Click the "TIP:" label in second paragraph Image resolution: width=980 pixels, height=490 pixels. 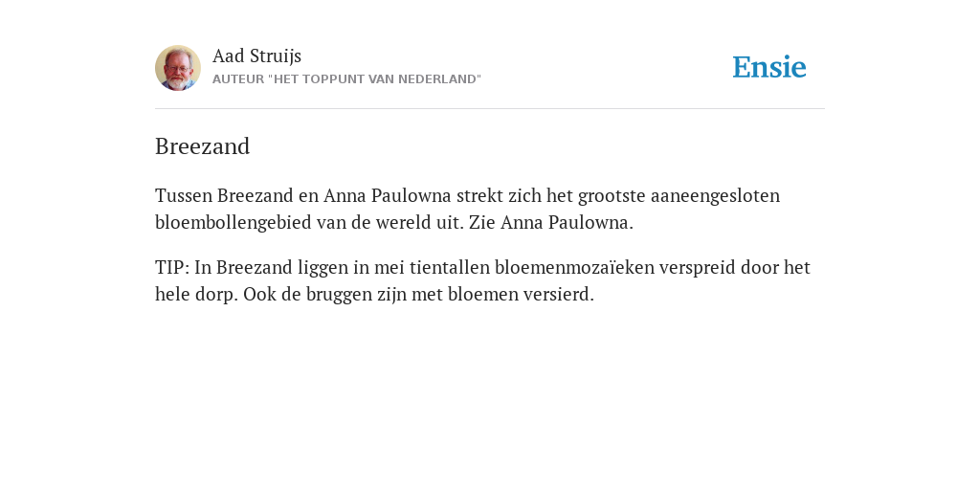click(x=172, y=268)
